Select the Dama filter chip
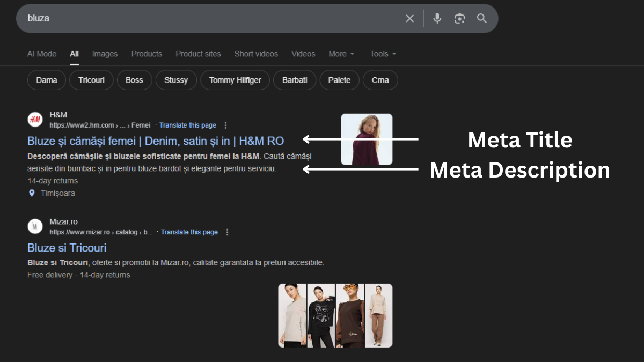The height and width of the screenshot is (362, 644). (x=47, y=80)
